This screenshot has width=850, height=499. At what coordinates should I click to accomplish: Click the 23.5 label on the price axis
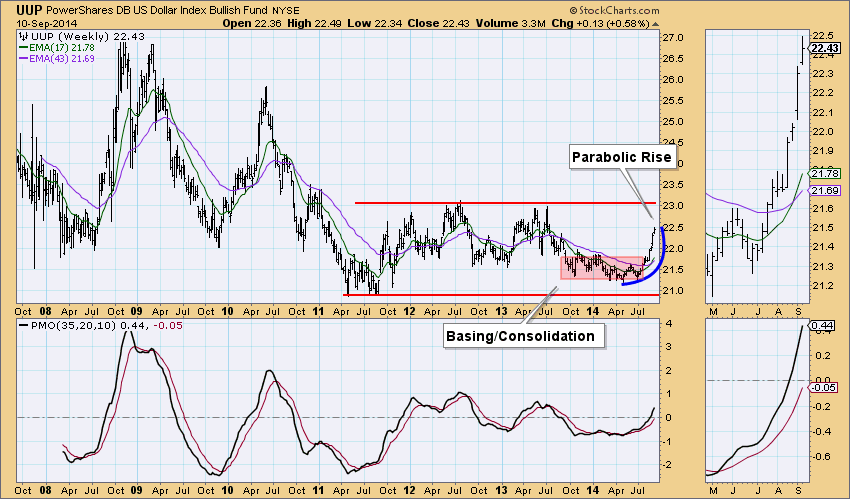click(672, 185)
